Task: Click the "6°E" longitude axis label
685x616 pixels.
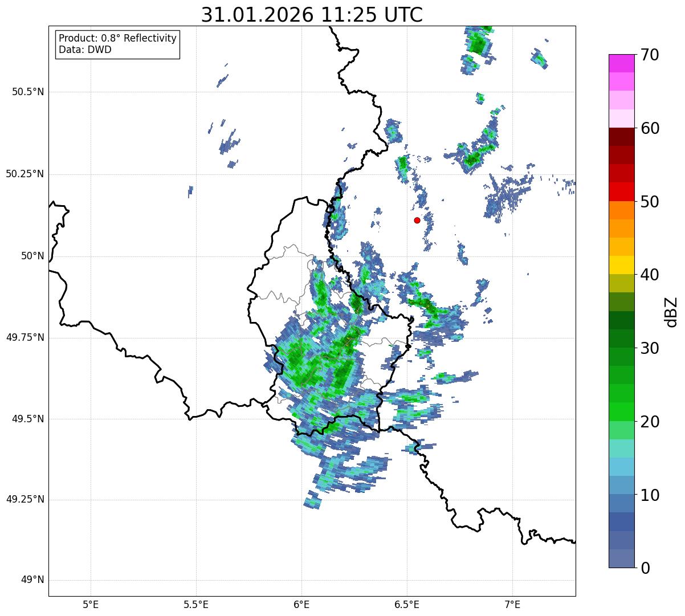Action: coord(301,605)
